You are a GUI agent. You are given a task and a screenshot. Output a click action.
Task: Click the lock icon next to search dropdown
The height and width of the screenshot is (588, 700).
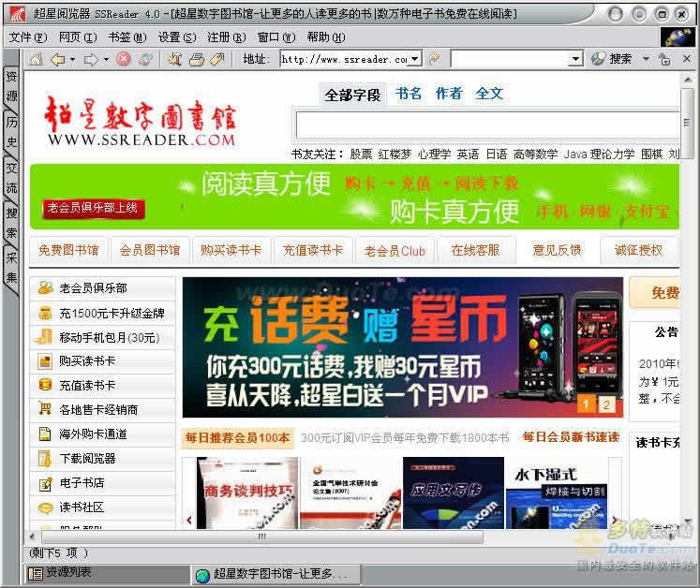664,59
